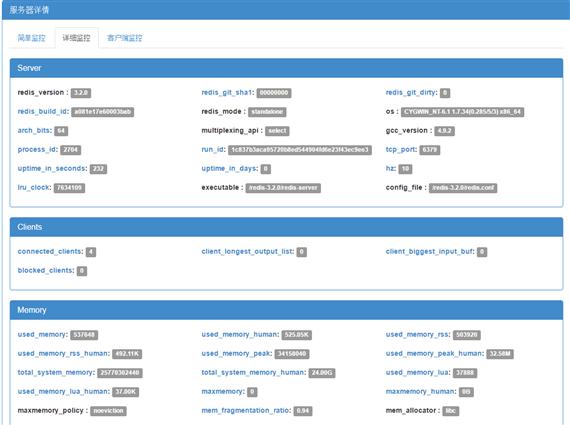
Task: Click the uptime_in_seconds link
Action: (x=52, y=168)
